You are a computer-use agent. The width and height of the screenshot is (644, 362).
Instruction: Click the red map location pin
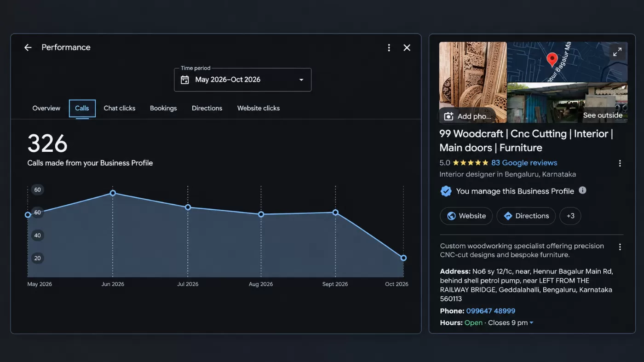click(552, 60)
